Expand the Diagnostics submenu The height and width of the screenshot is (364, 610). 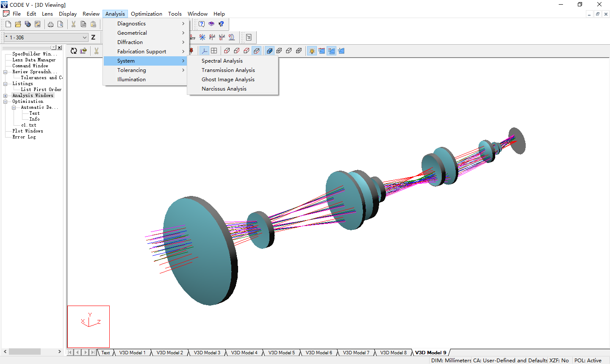point(145,24)
